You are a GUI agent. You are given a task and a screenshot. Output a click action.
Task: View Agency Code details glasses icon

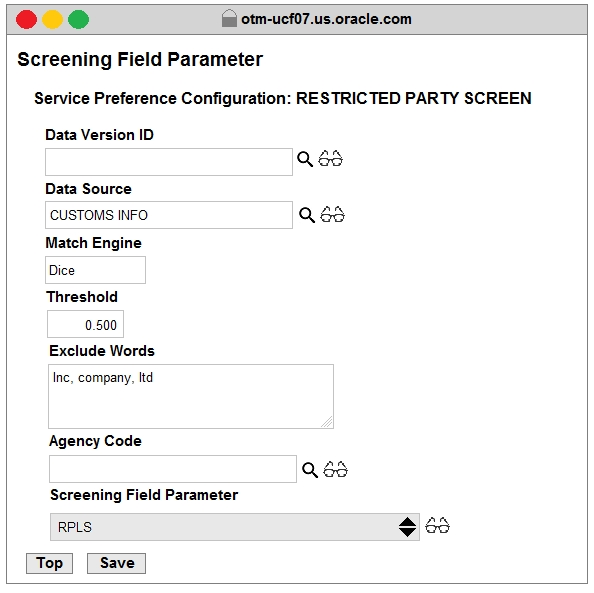tap(335, 469)
